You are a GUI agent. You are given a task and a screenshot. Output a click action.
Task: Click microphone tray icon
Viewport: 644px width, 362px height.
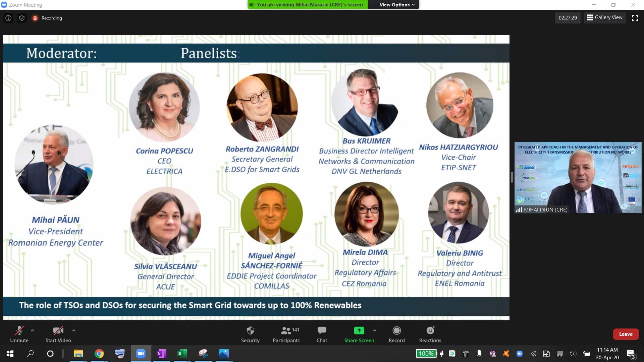click(479, 354)
